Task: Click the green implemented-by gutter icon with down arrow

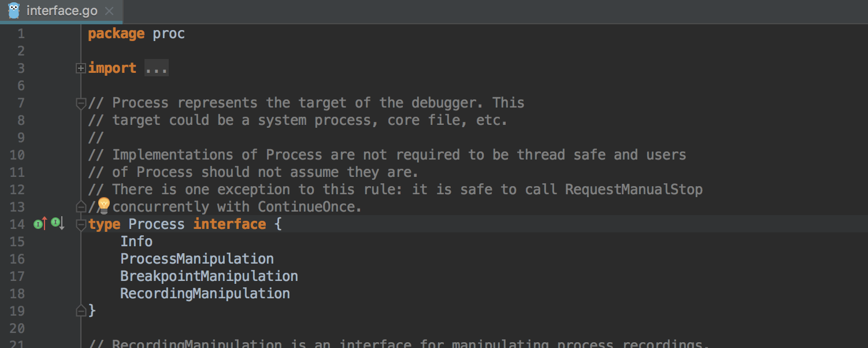Action: point(58,223)
